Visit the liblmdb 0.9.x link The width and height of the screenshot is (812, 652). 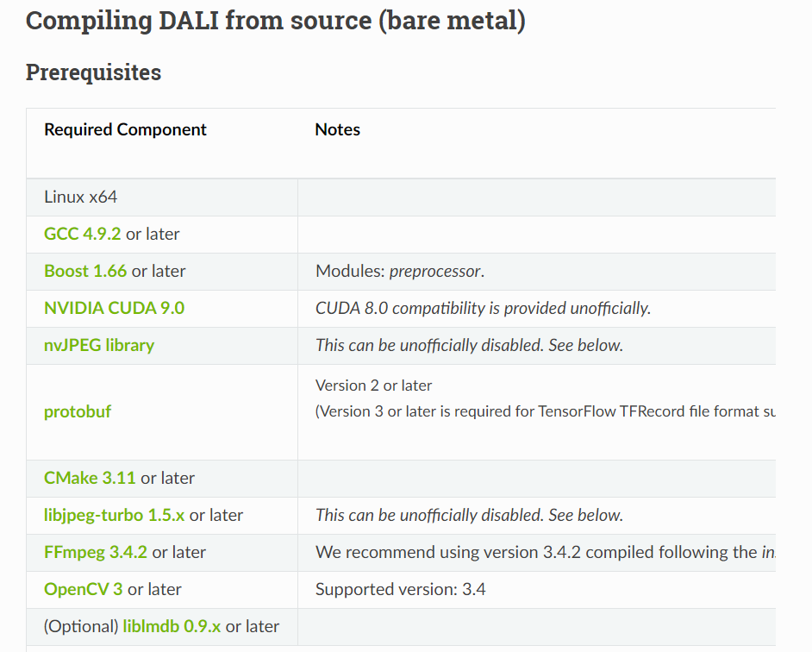(x=172, y=626)
